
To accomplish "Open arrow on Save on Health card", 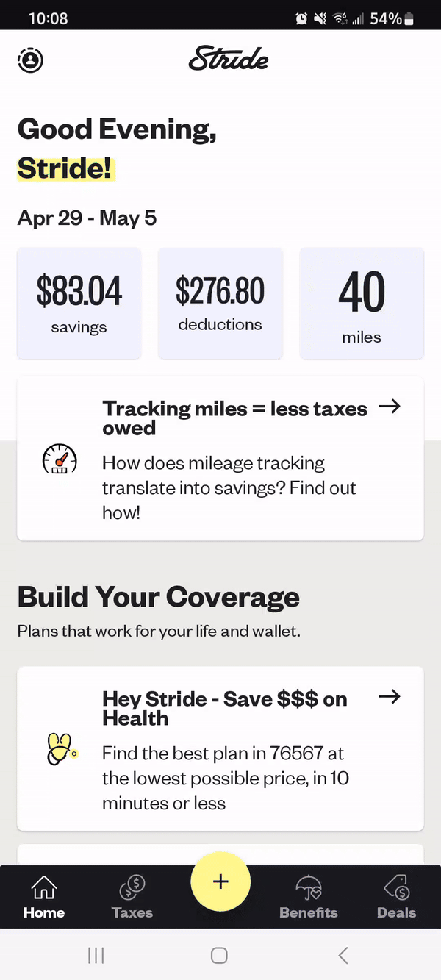I will [390, 696].
